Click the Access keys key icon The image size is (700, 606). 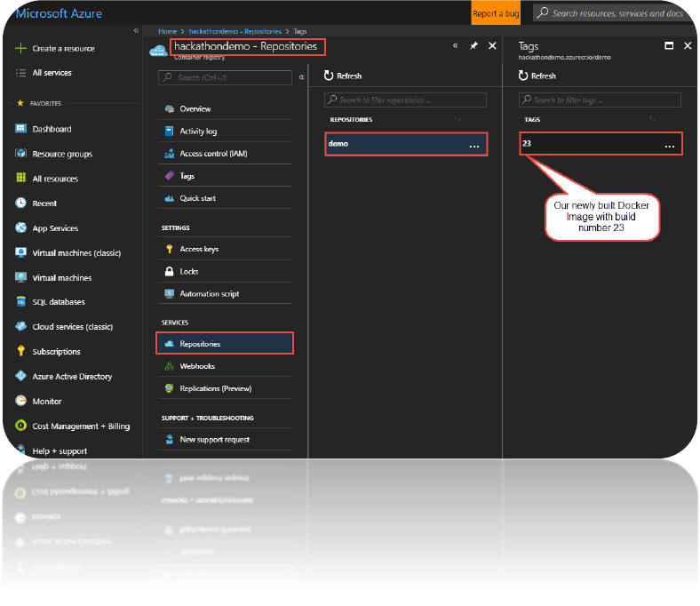coord(169,249)
